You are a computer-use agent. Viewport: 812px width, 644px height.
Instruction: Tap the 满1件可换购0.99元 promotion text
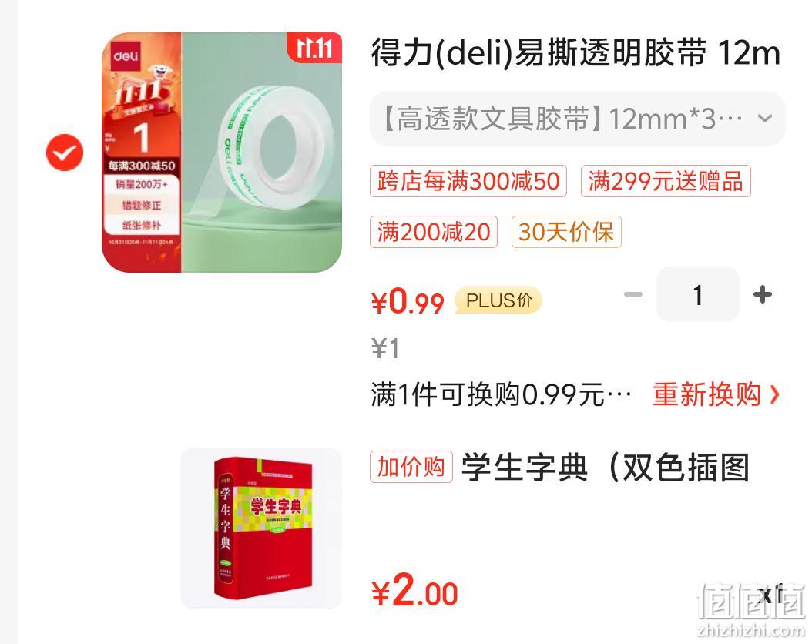pos(501,394)
